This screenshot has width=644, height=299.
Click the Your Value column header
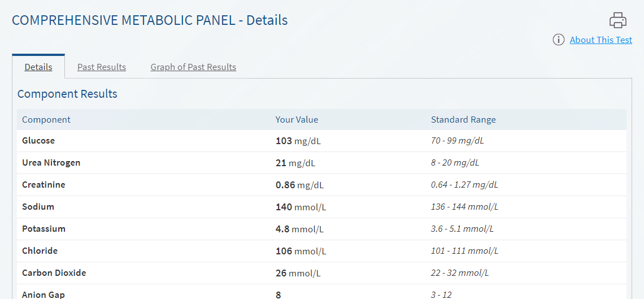(x=297, y=119)
